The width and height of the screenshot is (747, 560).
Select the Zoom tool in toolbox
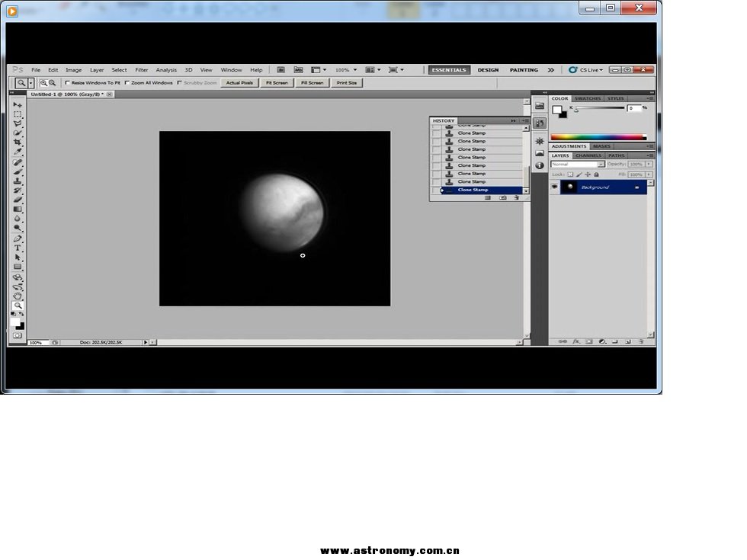[x=18, y=306]
